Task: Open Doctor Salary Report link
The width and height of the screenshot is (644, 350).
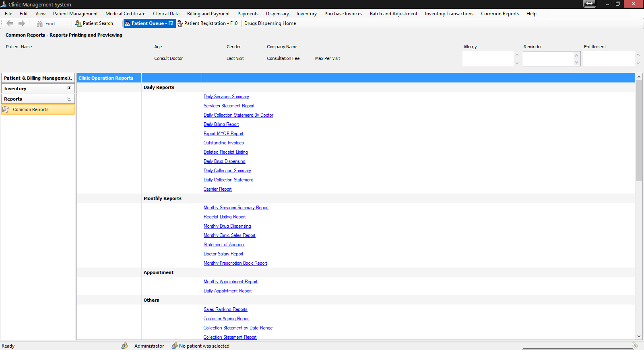Action: (223, 254)
